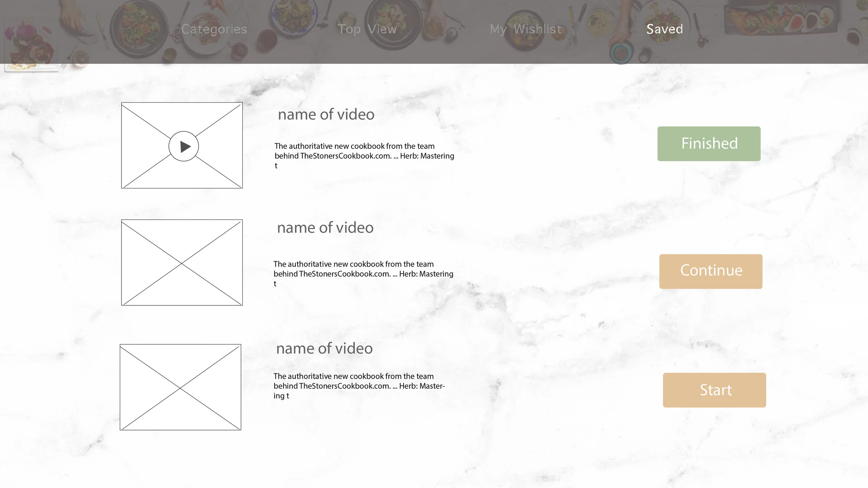
Task: Open the Categories tab
Action: pyautogui.click(x=214, y=29)
